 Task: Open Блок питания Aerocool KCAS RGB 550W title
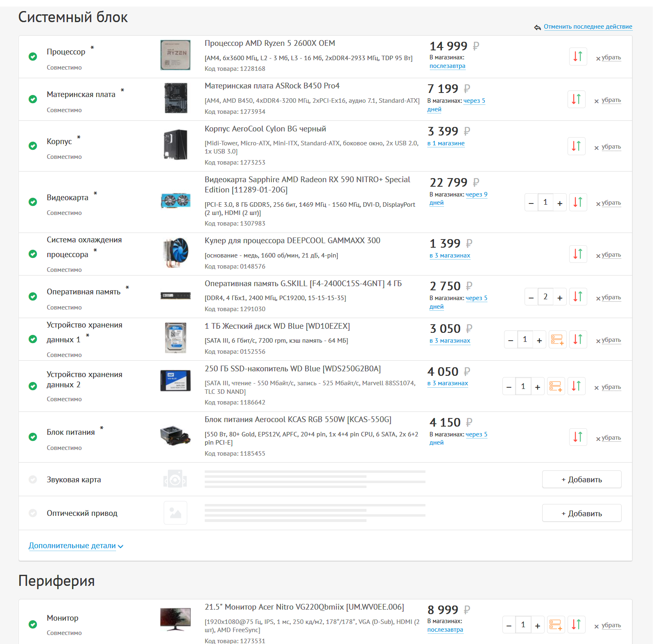(298, 420)
